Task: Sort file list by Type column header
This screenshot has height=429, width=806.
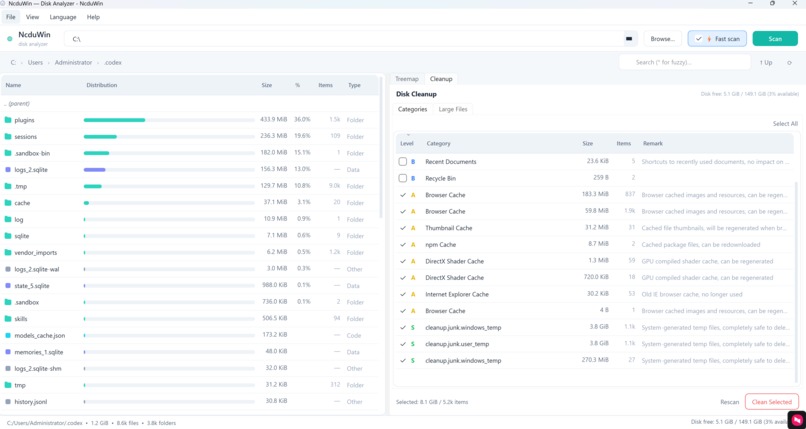Action: click(x=354, y=85)
